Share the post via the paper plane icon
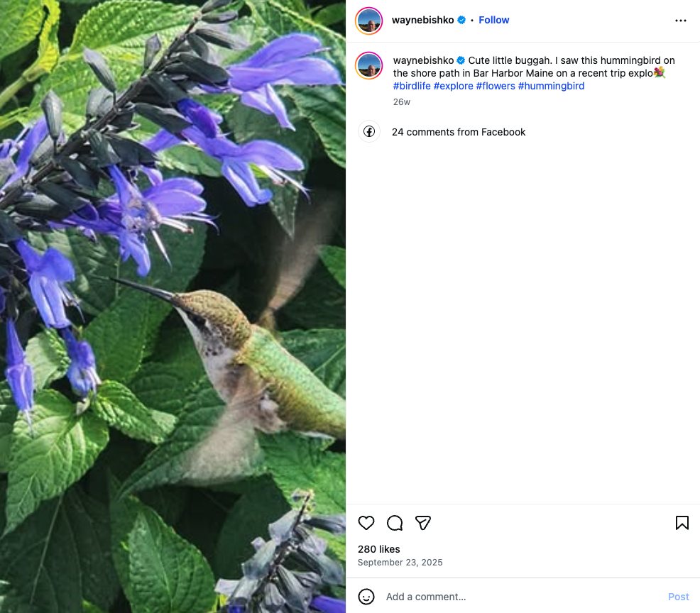The height and width of the screenshot is (613, 700). [x=423, y=524]
